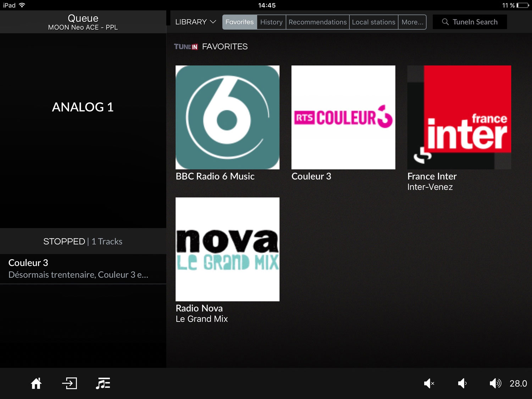This screenshot has height=399, width=532.
Task: Open the input source selector icon
Action: coord(70,383)
